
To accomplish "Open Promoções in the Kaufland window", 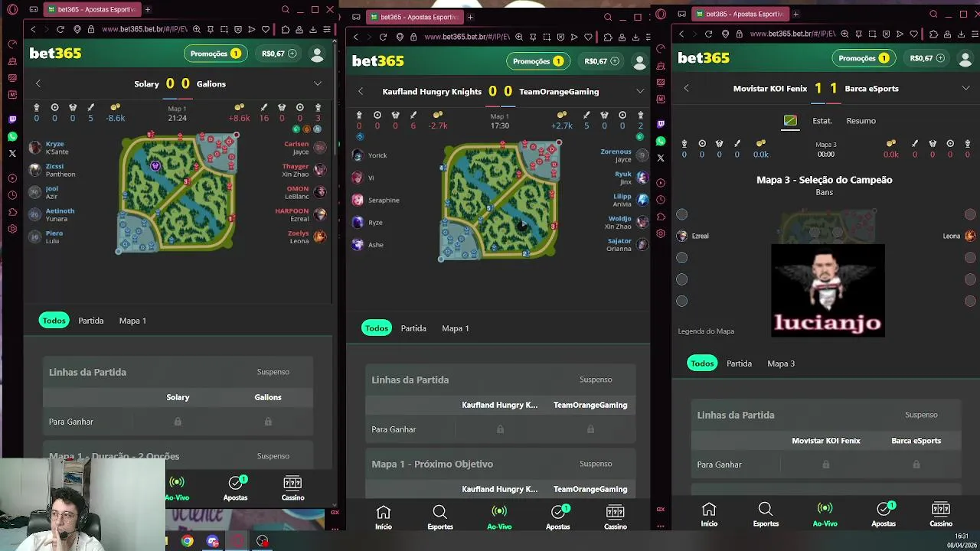I will pos(537,61).
